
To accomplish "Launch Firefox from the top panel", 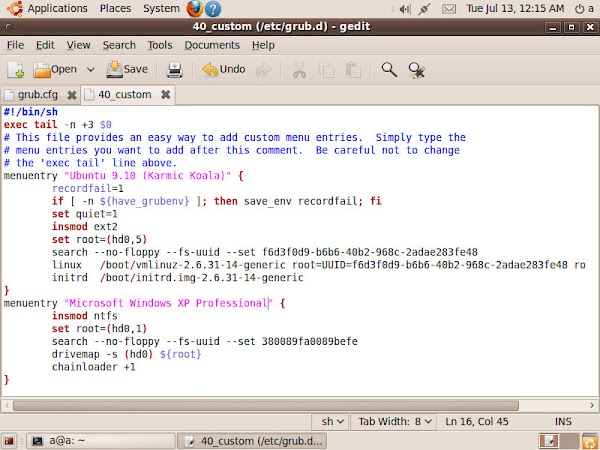I will [x=194, y=9].
